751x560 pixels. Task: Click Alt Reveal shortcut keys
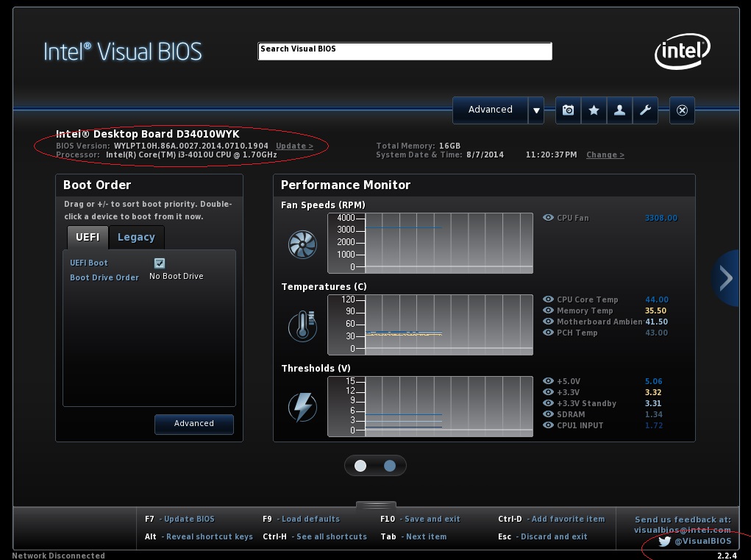pyautogui.click(x=199, y=536)
